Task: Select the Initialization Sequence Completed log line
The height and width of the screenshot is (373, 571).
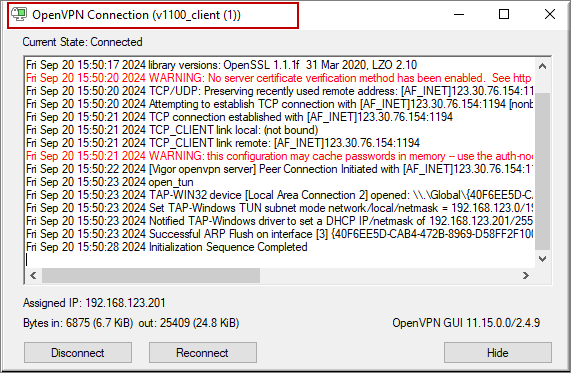Action: click(166, 247)
